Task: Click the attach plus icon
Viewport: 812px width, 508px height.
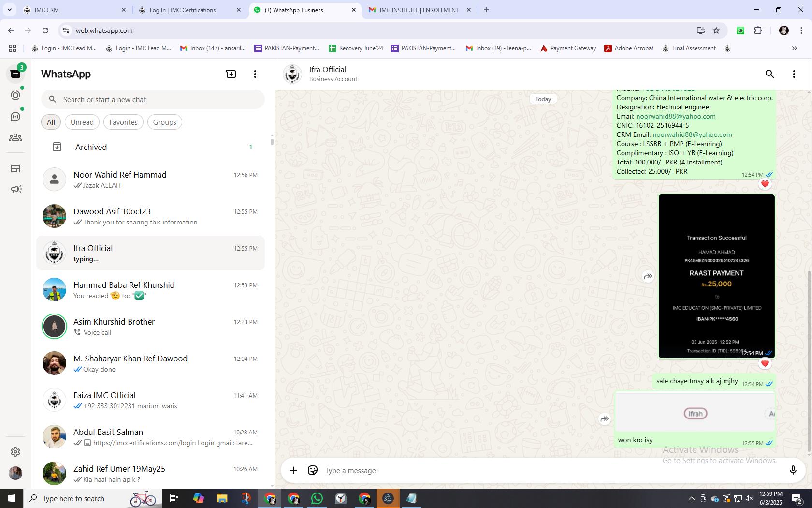Action: [x=293, y=470]
